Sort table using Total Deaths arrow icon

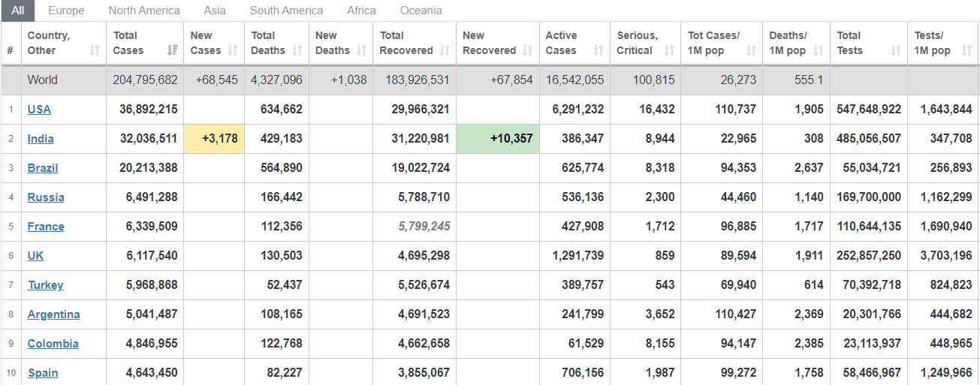297,50
